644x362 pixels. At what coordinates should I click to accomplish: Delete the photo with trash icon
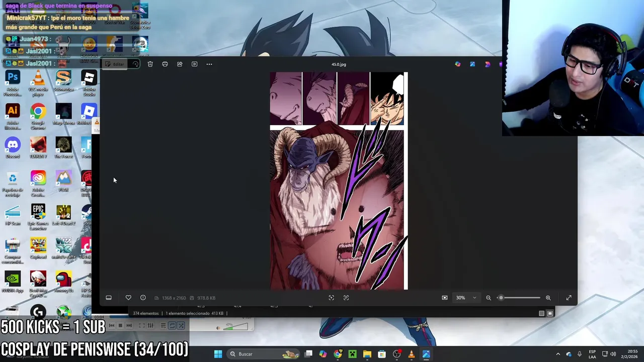[150, 64]
